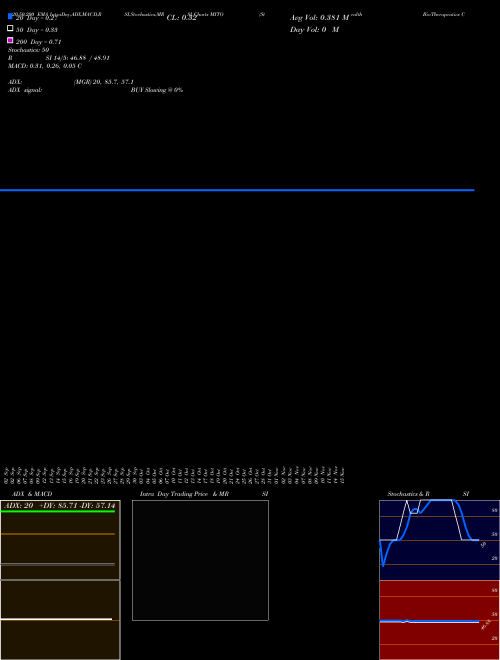Click the 'Stochastics & R' panel title
Image resolution: width=500 pixels, height=660 pixels.
pos(408,494)
